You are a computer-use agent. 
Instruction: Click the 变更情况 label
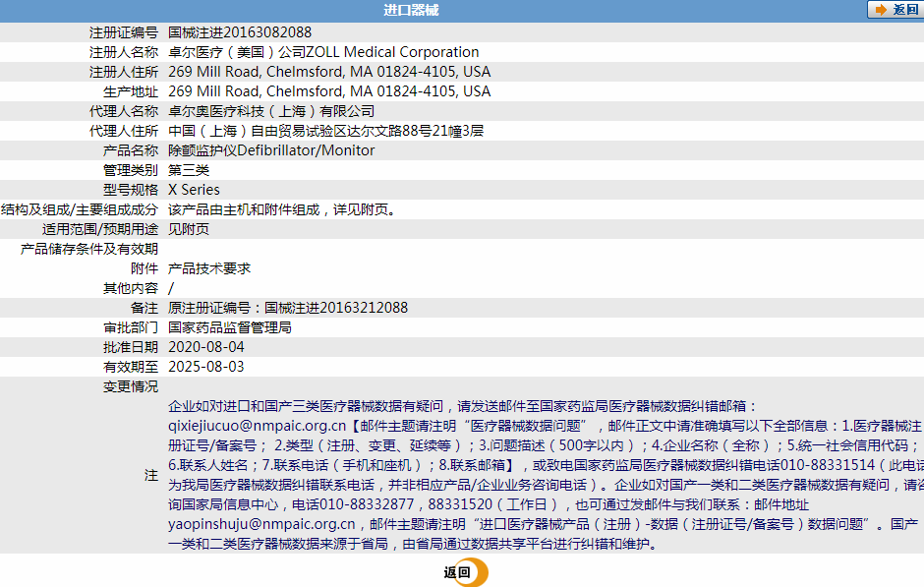(x=131, y=386)
